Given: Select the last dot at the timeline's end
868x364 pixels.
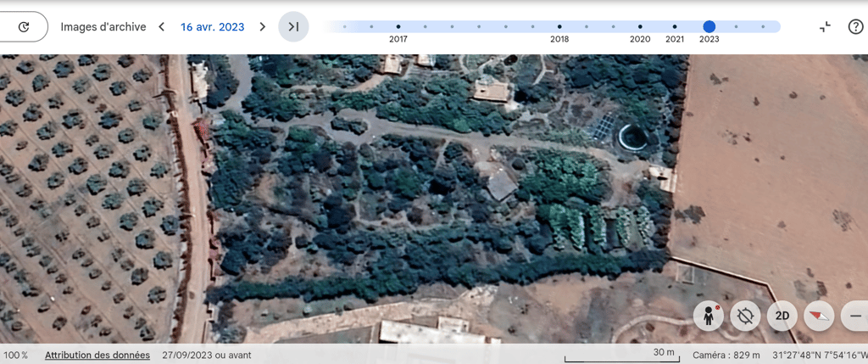Looking at the screenshot, I should (x=763, y=26).
